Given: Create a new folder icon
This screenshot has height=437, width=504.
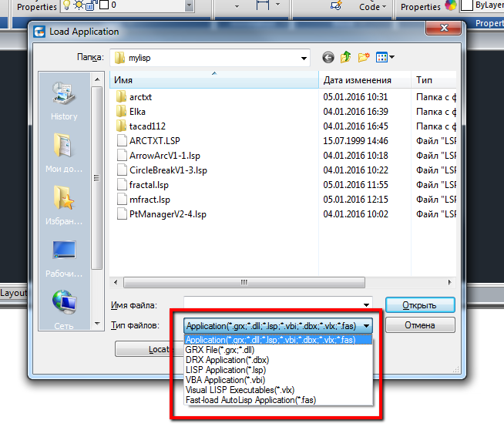Looking at the screenshot, I should (x=364, y=57).
